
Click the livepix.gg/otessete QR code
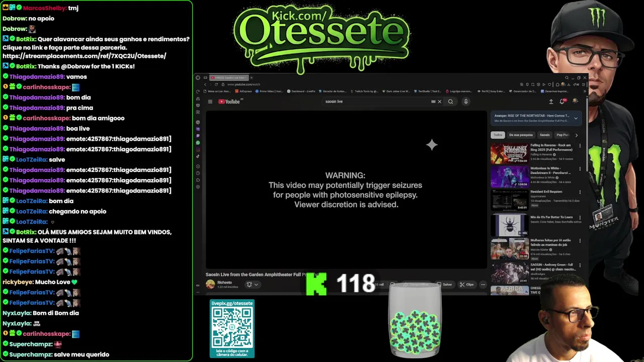coord(232,327)
